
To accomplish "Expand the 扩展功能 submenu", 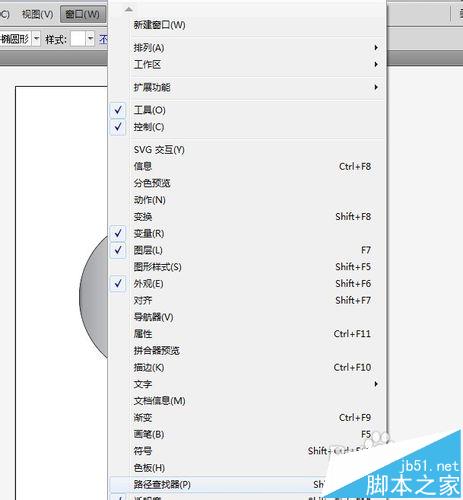I will click(x=247, y=87).
